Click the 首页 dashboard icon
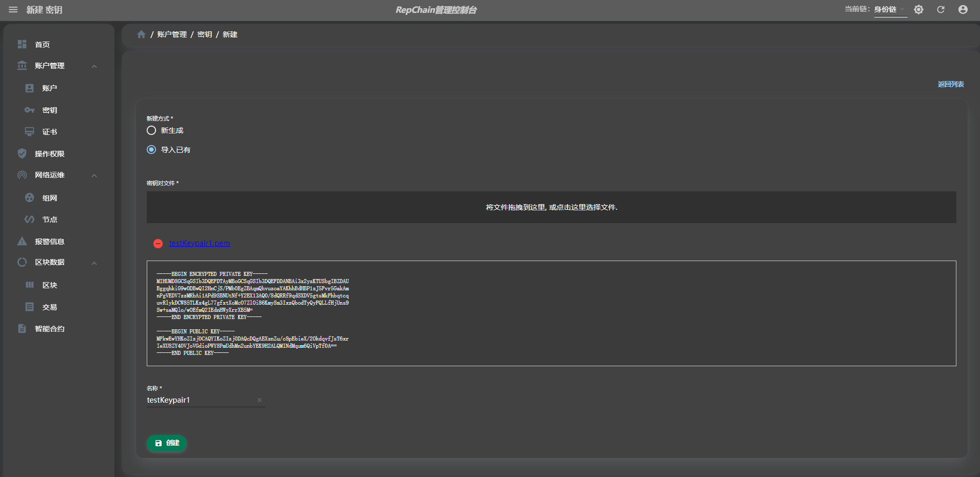 pos(22,44)
